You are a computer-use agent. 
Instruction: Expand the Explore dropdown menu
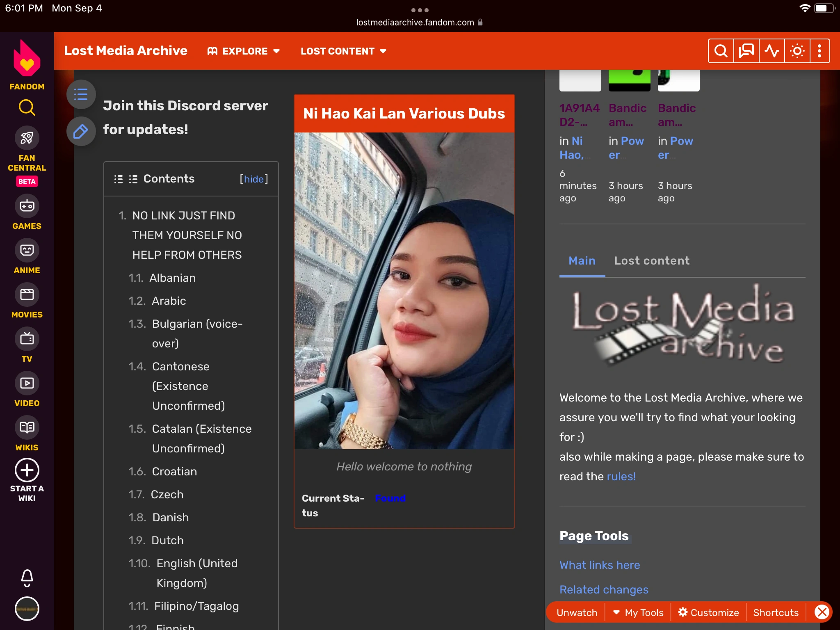tap(244, 51)
